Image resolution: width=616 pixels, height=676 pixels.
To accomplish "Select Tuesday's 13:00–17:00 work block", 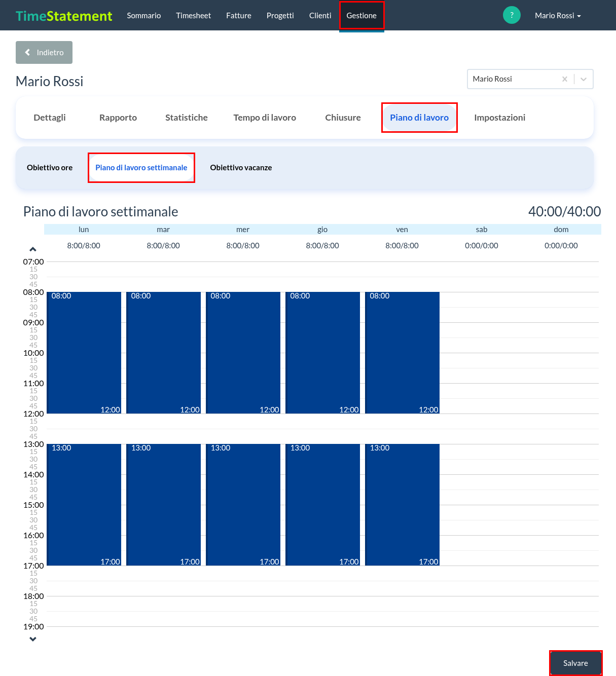I will pyautogui.click(x=163, y=505).
